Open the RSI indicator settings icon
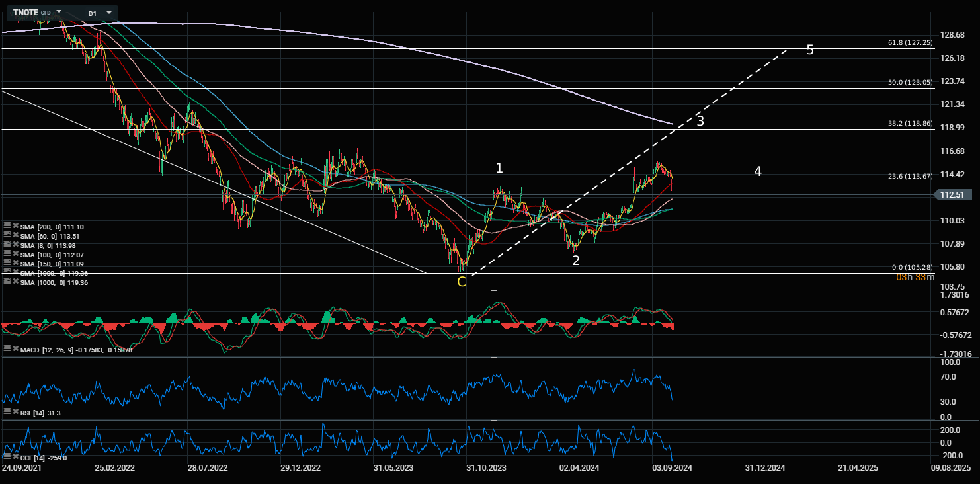The width and height of the screenshot is (980, 484). click(x=7, y=412)
